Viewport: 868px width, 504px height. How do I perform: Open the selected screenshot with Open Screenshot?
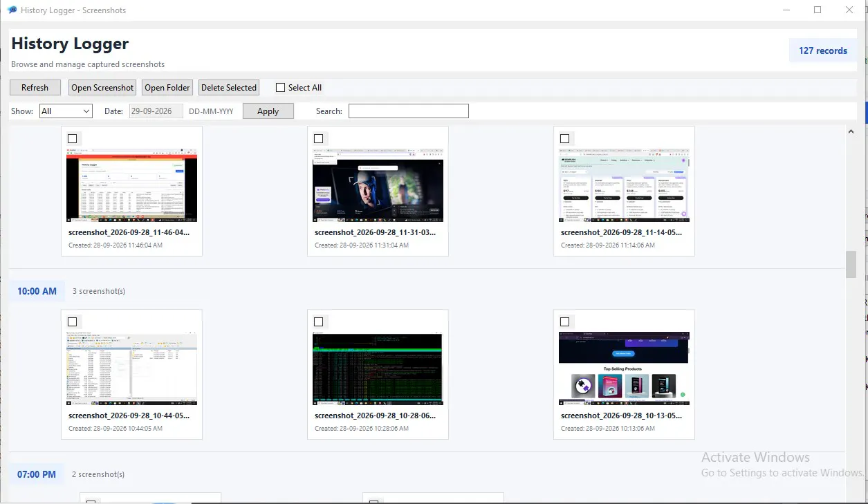coord(102,88)
